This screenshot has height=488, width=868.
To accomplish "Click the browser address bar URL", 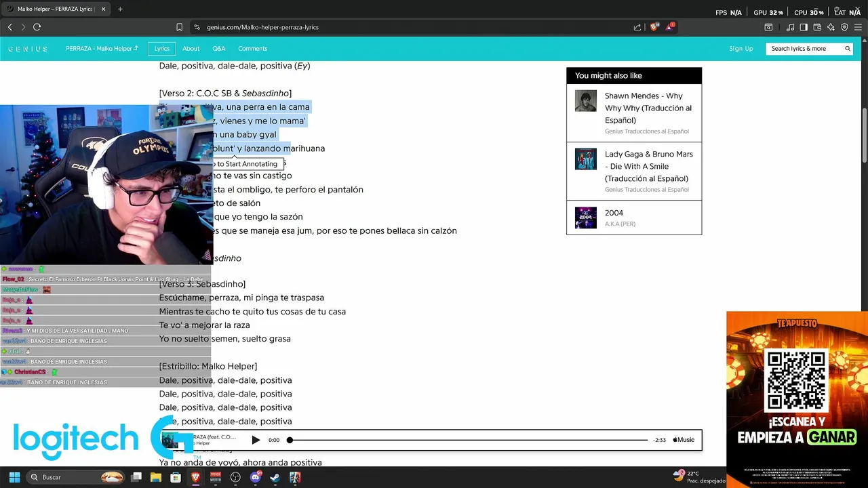I will click(262, 27).
